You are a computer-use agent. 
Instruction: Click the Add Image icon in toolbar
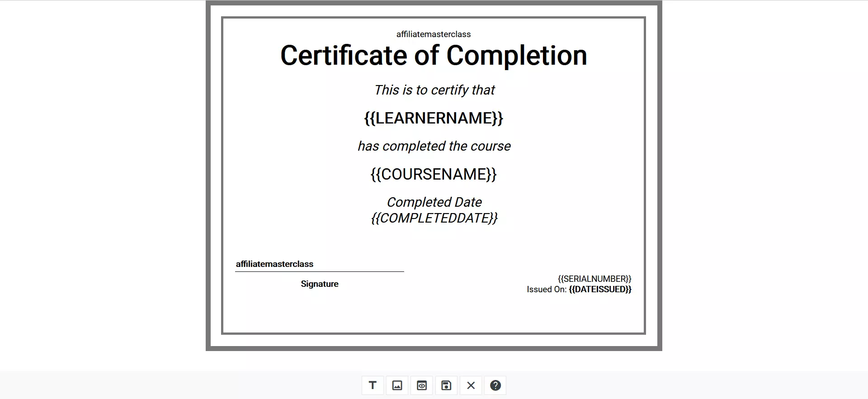click(397, 385)
